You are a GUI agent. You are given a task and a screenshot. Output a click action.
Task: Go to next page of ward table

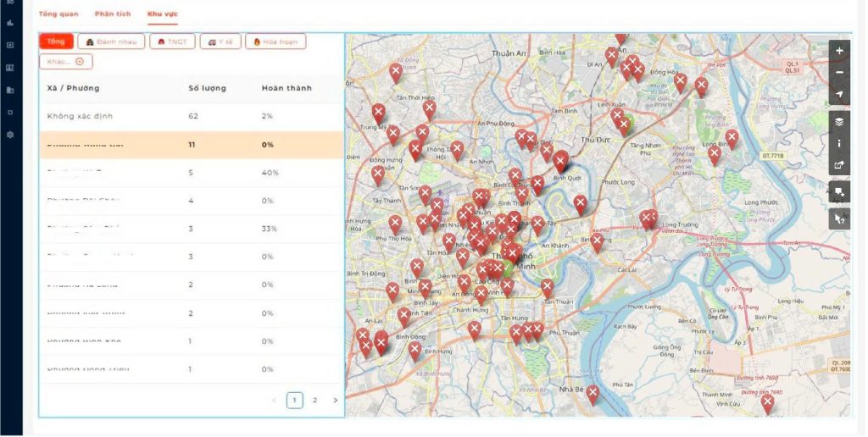pyautogui.click(x=336, y=401)
